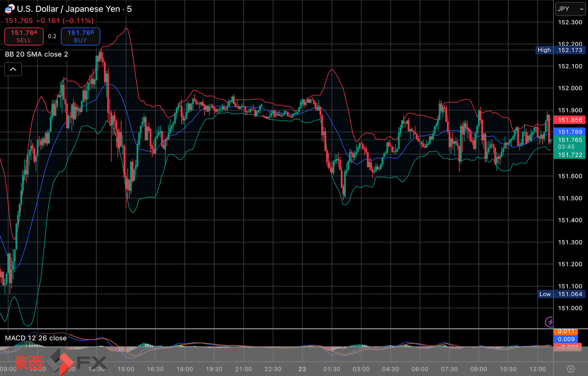
Task: Select the MACD 12 26 close label
Action: point(36,338)
